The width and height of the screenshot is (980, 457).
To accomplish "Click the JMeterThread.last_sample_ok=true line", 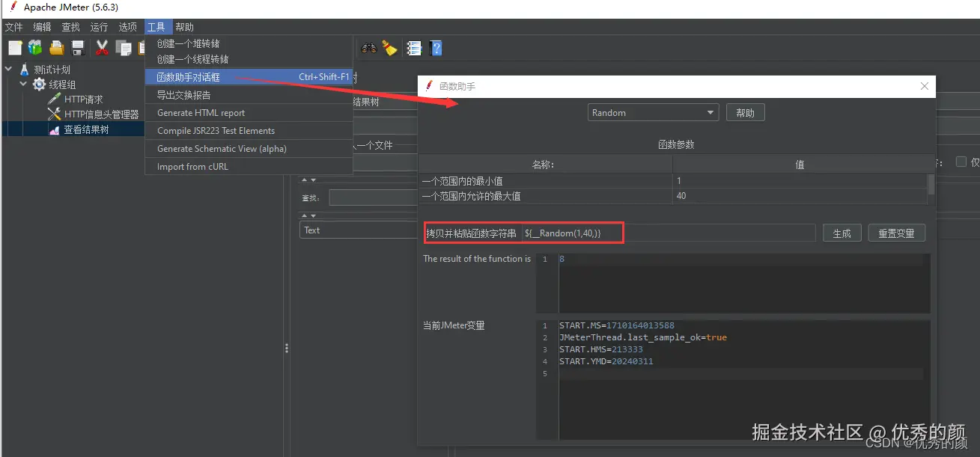I will click(x=642, y=337).
